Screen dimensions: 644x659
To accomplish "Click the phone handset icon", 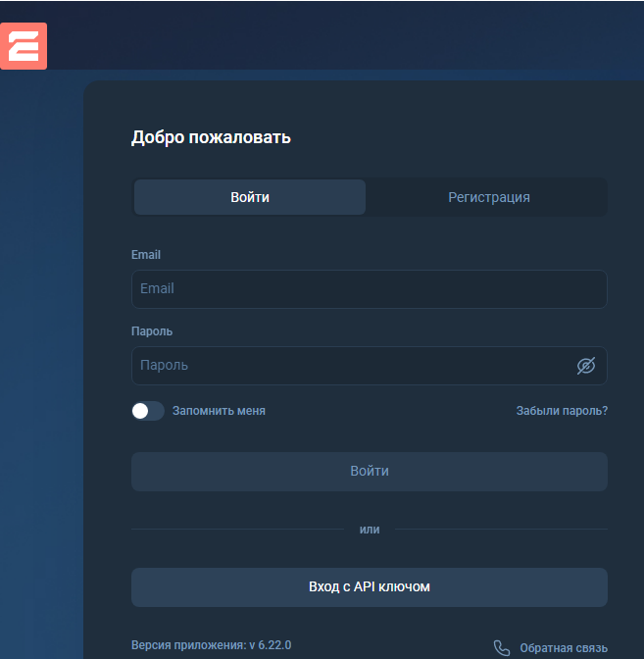I will coord(502,647).
